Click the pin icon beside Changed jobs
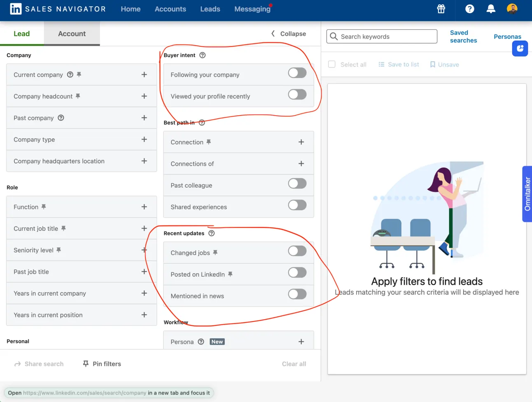 coord(215,253)
